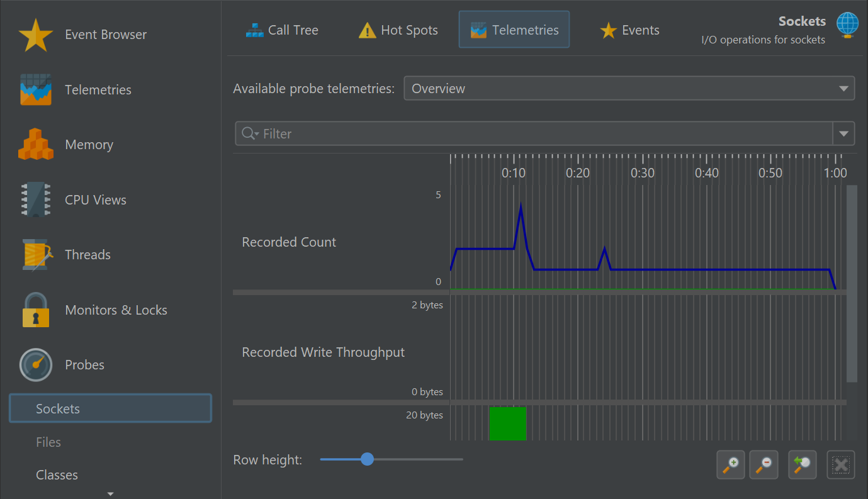The image size is (868, 499).
Task: Open the Events tab
Action: pos(629,30)
